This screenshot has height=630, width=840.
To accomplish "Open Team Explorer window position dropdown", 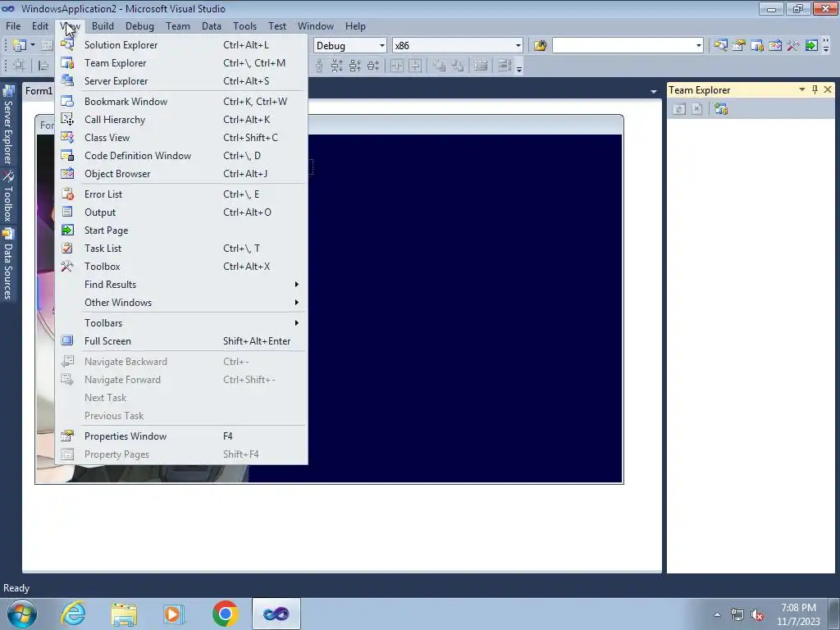I will pyautogui.click(x=802, y=89).
